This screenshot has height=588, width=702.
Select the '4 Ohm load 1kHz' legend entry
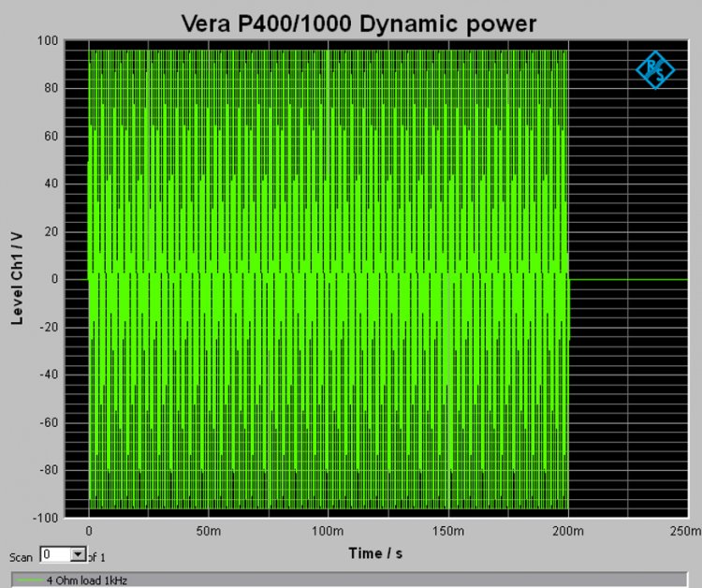click(x=87, y=581)
